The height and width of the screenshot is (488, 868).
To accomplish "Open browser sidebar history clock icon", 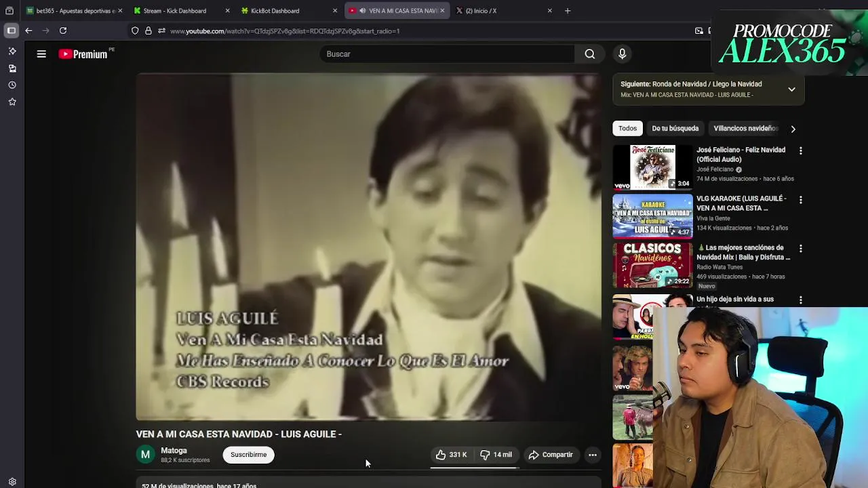I will (x=12, y=85).
